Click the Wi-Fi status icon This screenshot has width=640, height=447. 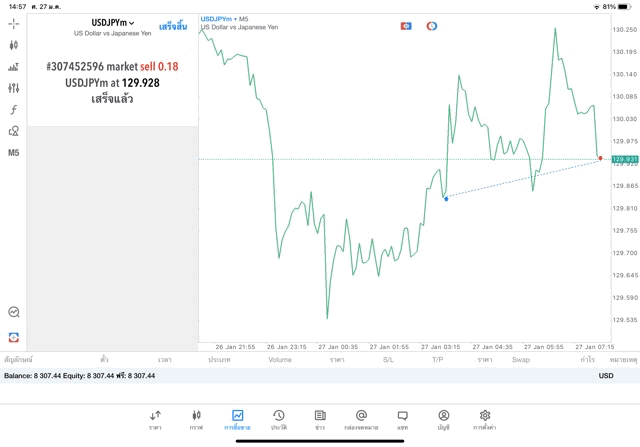(597, 7)
